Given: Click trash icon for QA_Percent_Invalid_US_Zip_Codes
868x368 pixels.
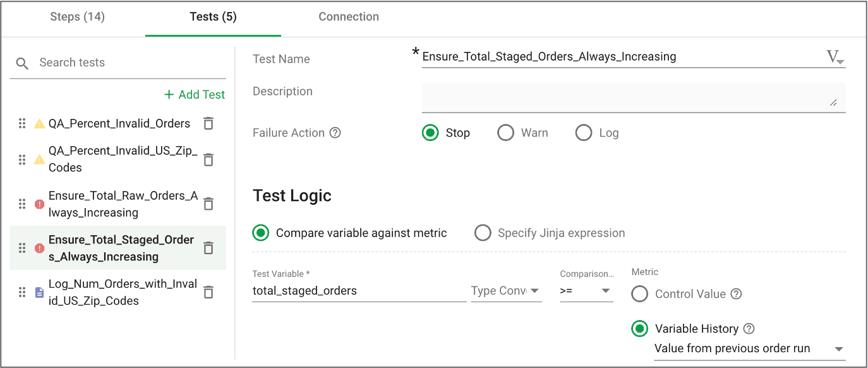Looking at the screenshot, I should (x=208, y=159).
